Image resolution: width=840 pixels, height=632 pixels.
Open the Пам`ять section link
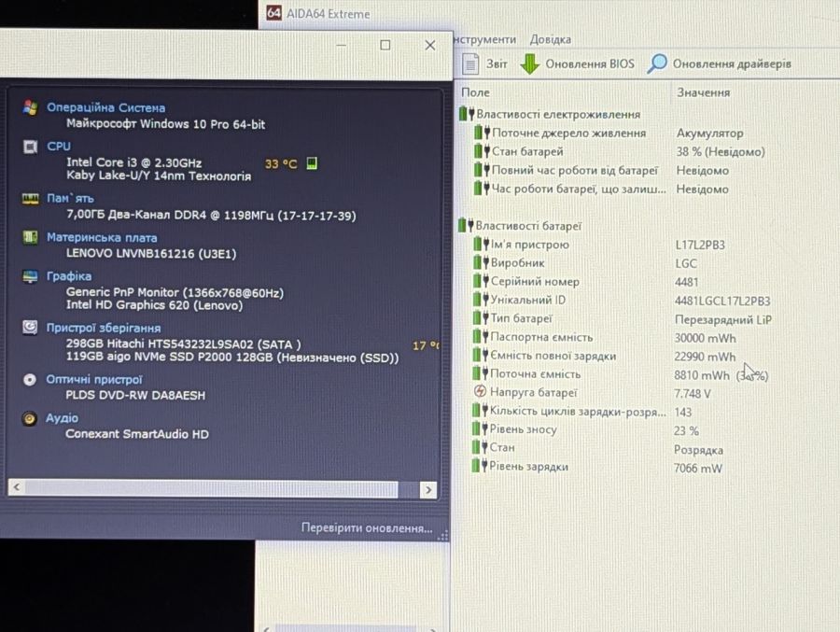coord(70,198)
